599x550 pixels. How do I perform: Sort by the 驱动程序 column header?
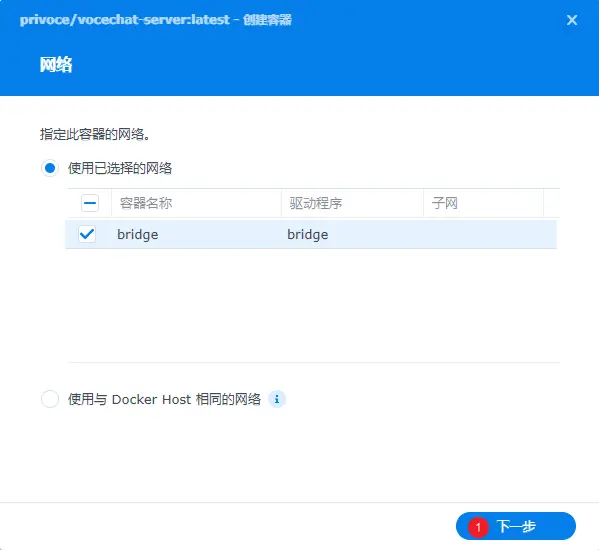(352, 203)
